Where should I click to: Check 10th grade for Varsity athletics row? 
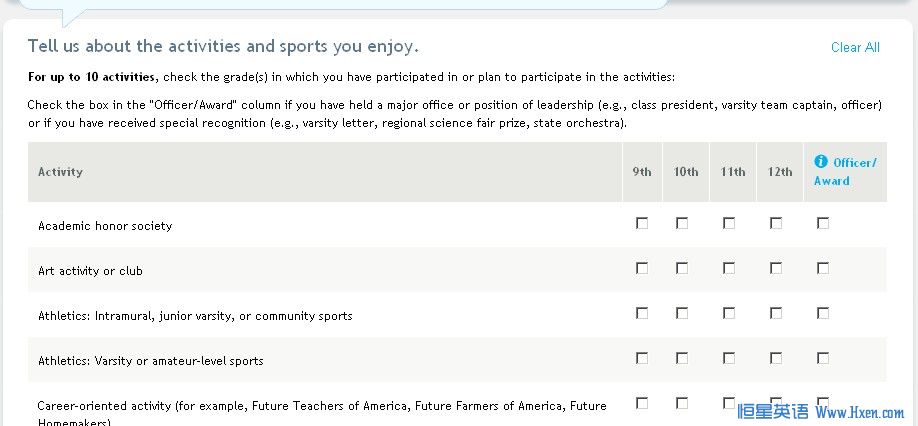tap(682, 358)
